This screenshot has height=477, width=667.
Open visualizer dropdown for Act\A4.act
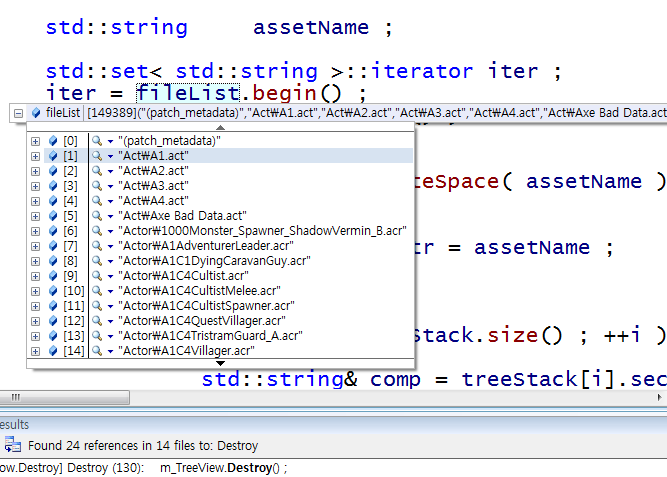pyautogui.click(x=110, y=201)
